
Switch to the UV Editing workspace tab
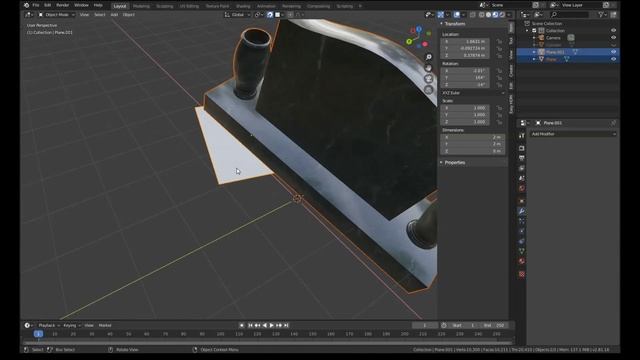(x=189, y=6)
